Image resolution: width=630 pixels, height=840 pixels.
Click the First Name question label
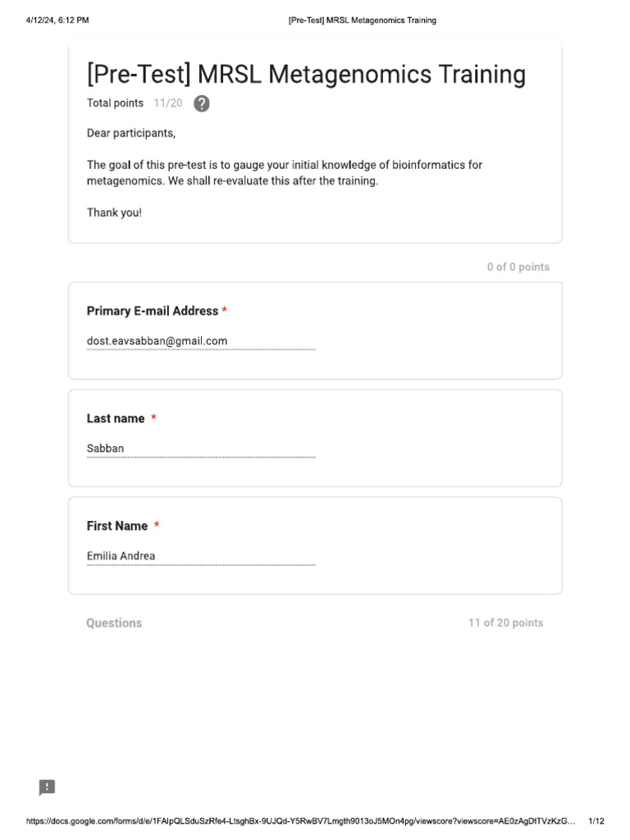pos(117,526)
